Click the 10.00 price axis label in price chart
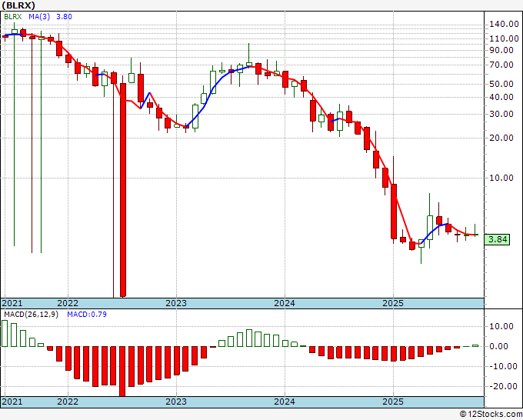This screenshot has height=420, width=523. coord(501,178)
